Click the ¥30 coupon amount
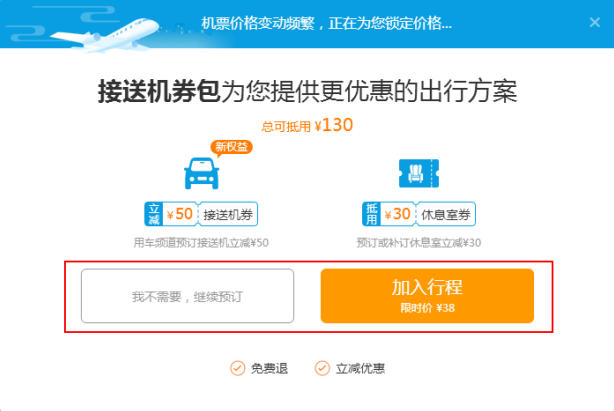Viewport: 614px width, 411px height. (x=399, y=214)
